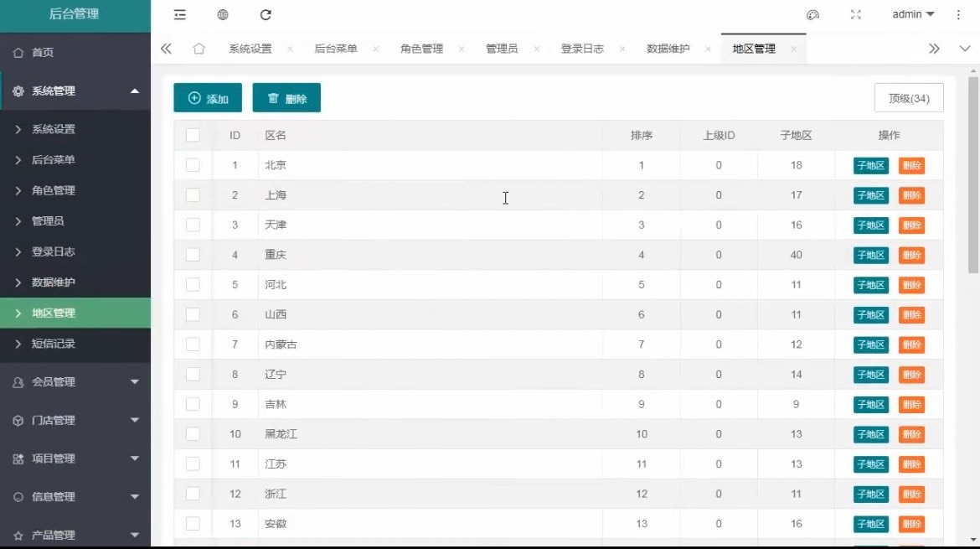Expand the 门店管理 menu arrow
The height and width of the screenshot is (549, 980).
134,420
